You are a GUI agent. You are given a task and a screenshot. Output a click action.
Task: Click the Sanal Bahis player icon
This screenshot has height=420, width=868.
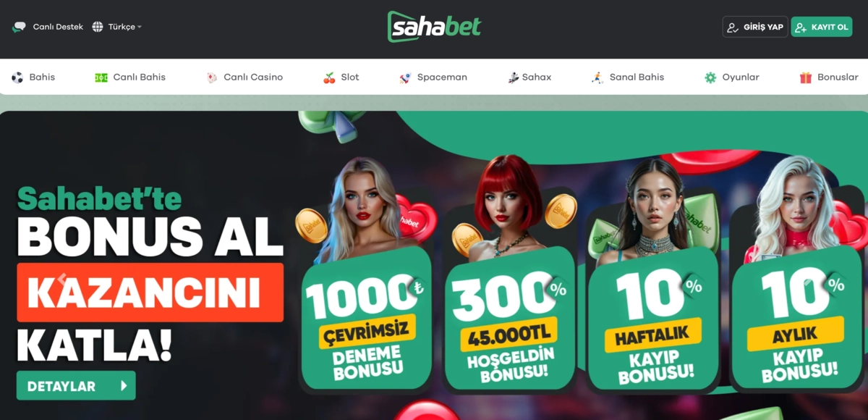point(597,77)
